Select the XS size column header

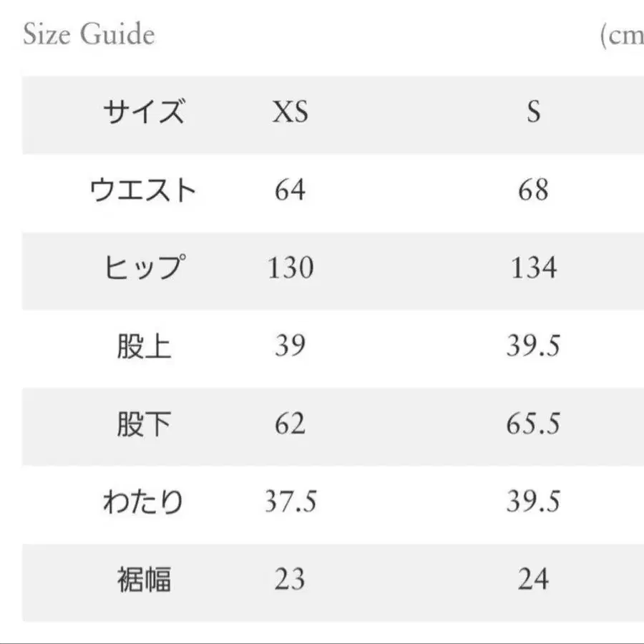click(x=290, y=112)
